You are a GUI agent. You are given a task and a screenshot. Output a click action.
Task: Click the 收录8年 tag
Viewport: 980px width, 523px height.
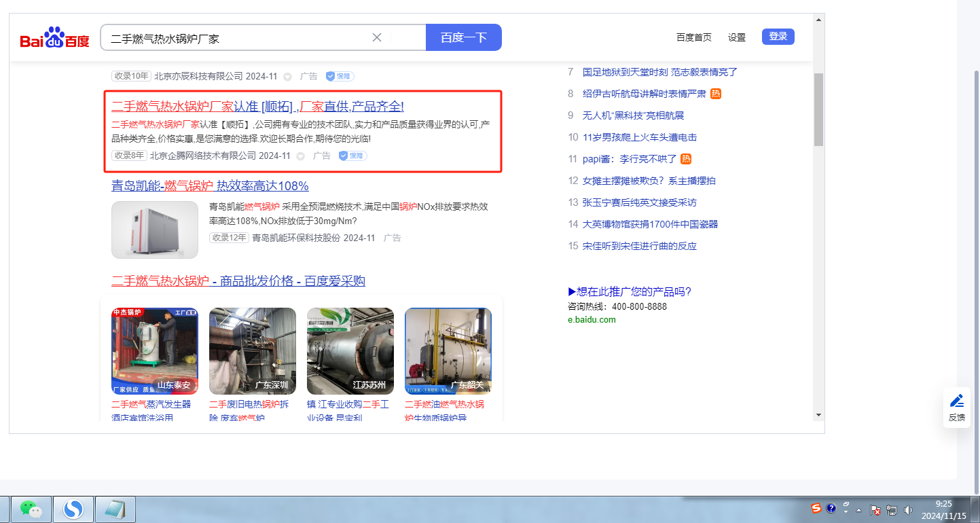click(129, 156)
